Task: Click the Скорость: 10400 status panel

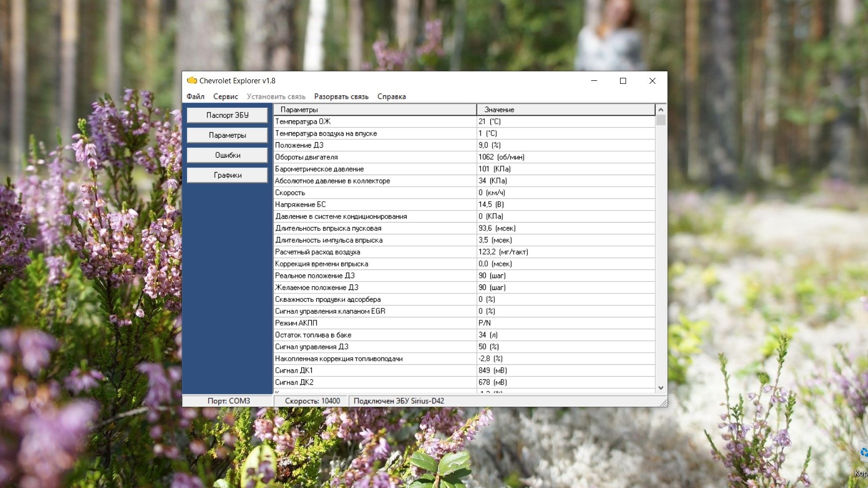Action: tap(312, 401)
